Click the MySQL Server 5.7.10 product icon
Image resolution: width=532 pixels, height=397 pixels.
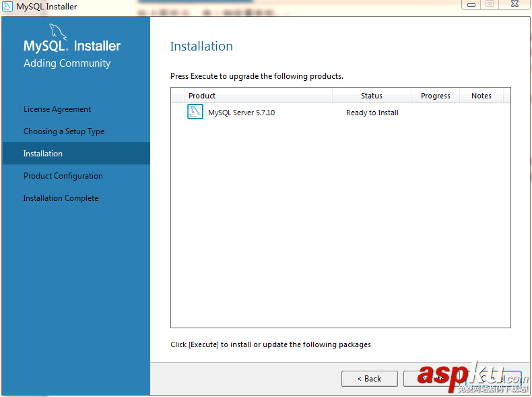point(195,112)
